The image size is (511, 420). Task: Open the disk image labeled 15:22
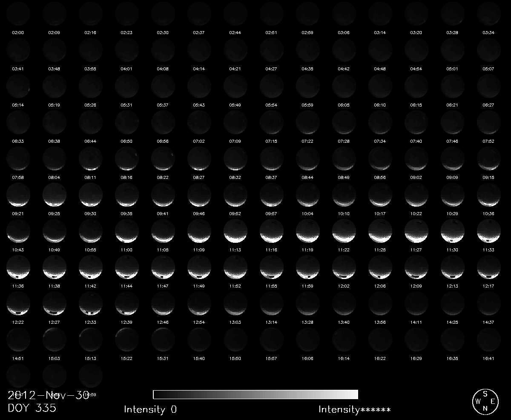pos(127,339)
